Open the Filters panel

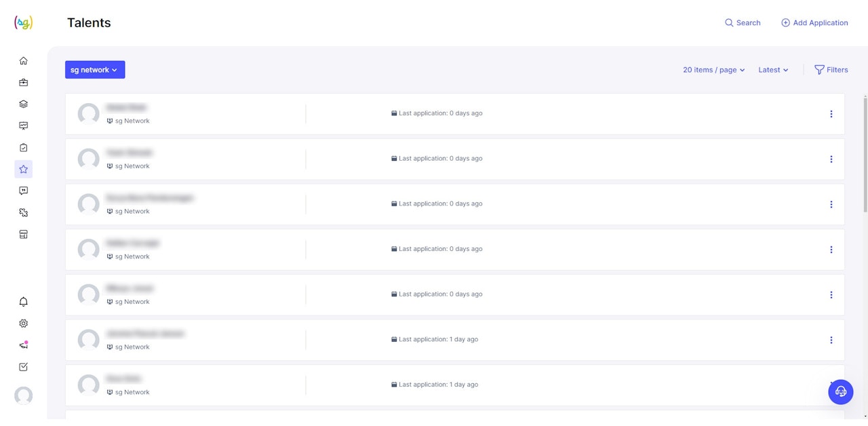tap(831, 70)
